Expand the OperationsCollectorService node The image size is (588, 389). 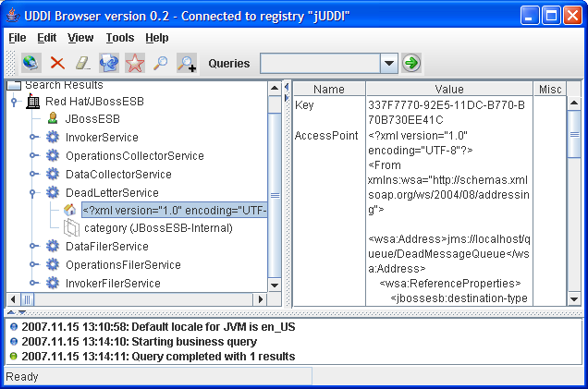pyautogui.click(x=33, y=155)
